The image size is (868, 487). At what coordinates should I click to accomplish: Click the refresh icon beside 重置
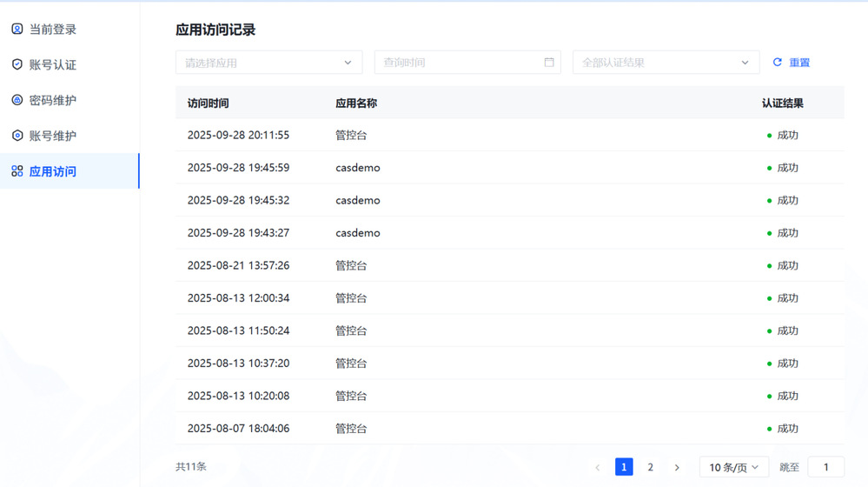(778, 63)
